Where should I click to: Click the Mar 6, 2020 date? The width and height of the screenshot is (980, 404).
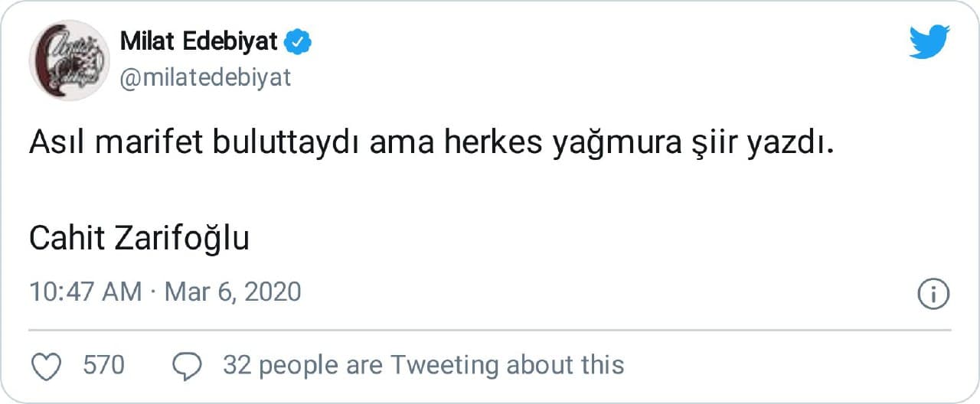[233, 292]
